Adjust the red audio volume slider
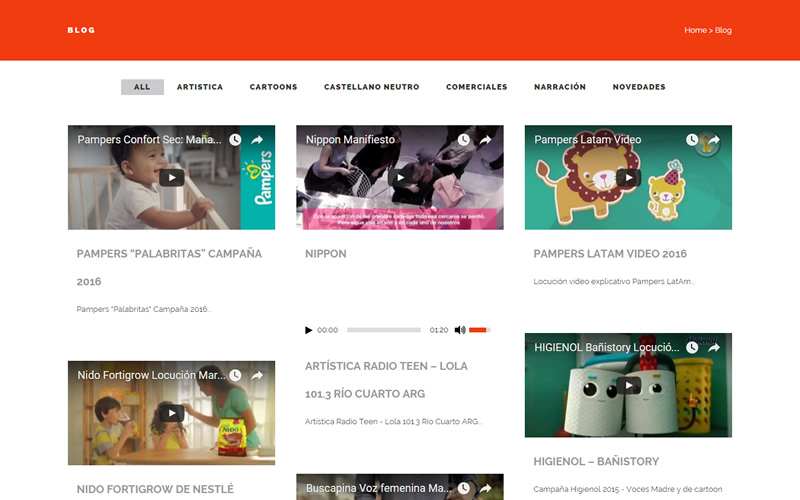Viewport: 800px width, 500px height. click(479, 330)
